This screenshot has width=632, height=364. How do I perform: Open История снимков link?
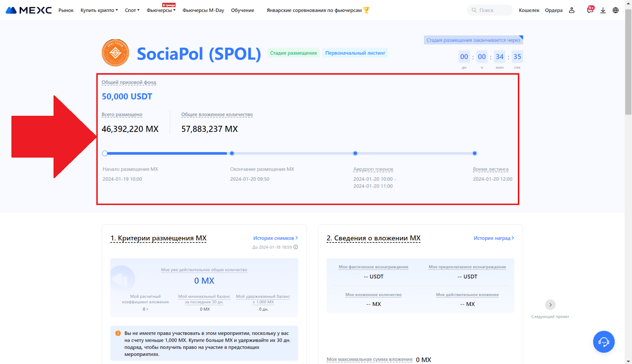[275, 238]
